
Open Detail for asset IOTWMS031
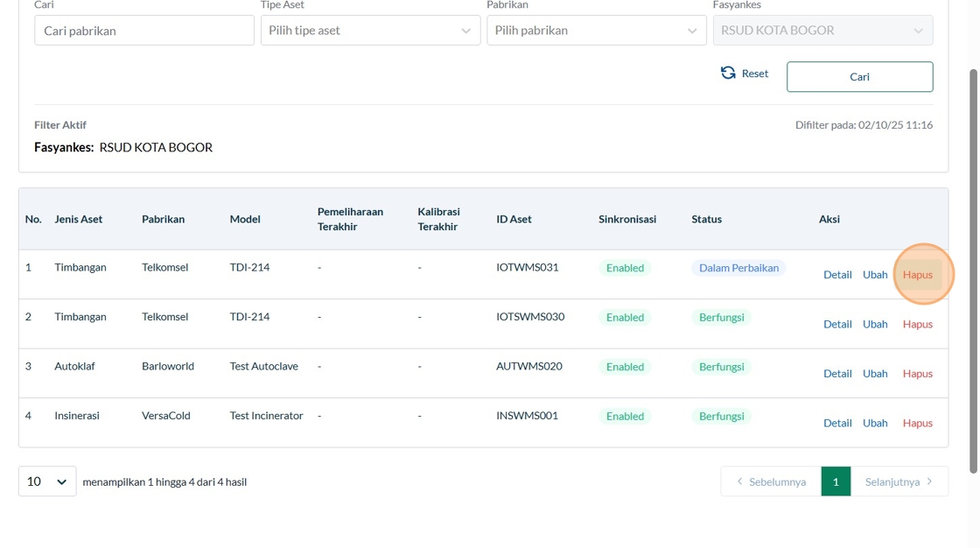point(837,275)
